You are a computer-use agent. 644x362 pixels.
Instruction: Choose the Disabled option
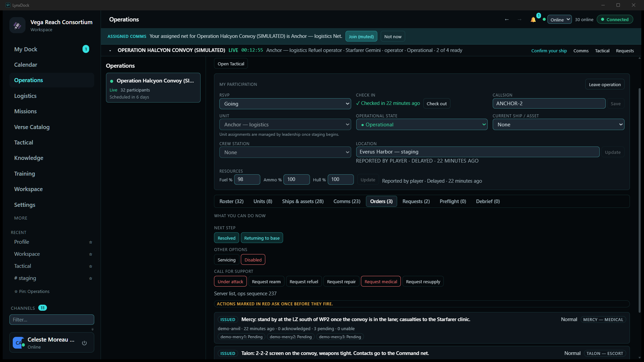pos(253,260)
